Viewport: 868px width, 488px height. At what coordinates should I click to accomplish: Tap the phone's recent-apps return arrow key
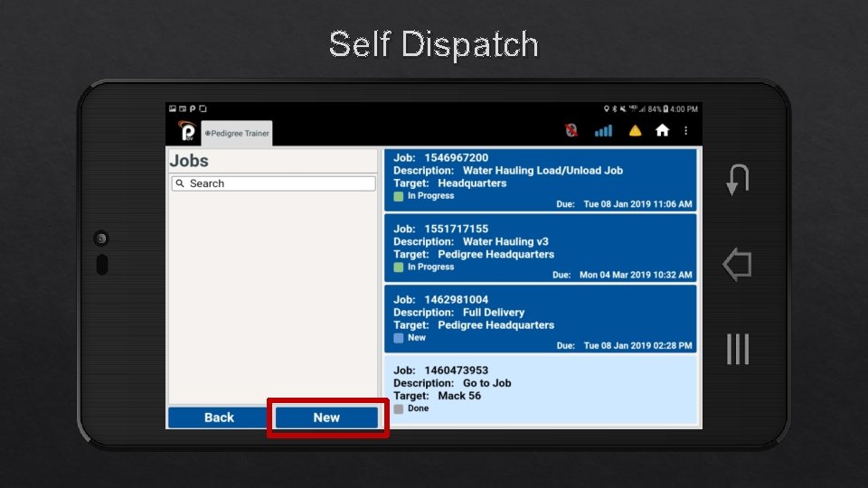738,179
